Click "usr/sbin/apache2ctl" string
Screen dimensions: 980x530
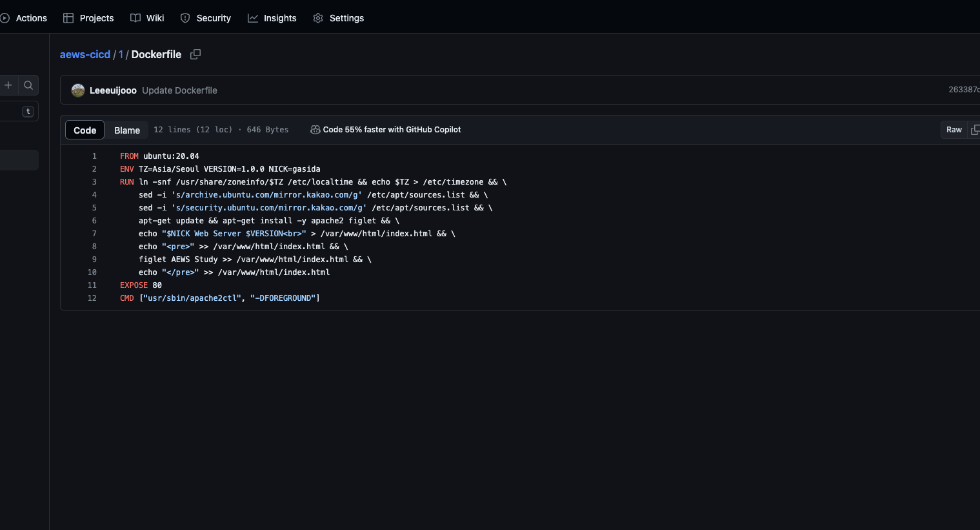click(x=192, y=298)
